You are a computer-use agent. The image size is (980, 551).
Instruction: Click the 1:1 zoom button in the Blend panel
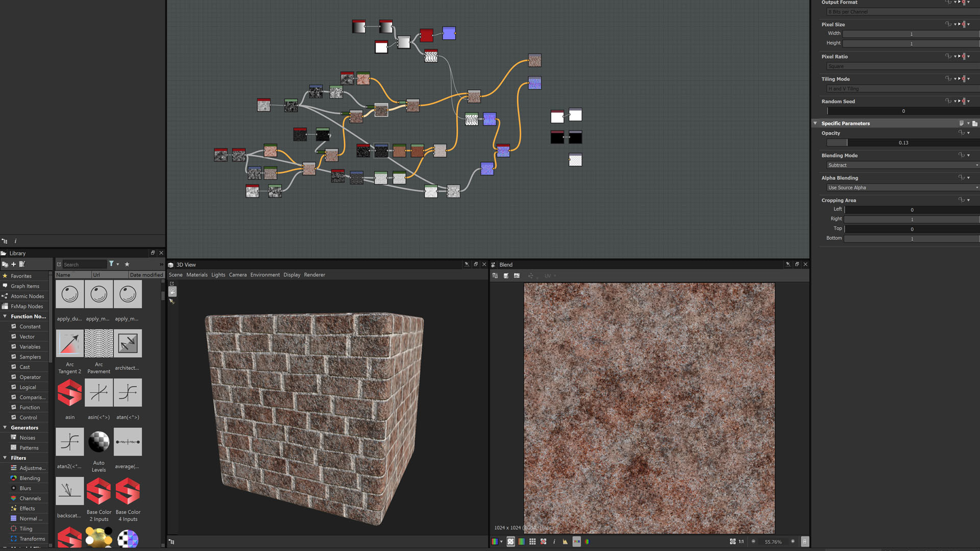741,541
